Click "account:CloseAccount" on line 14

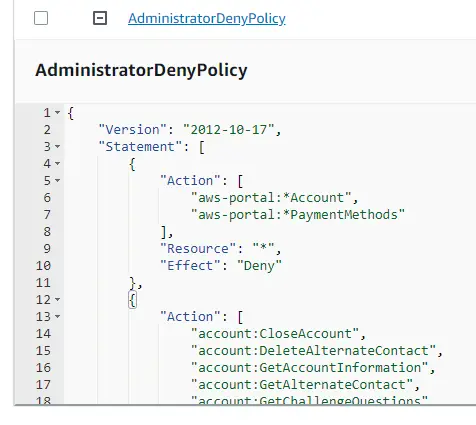(x=275, y=334)
